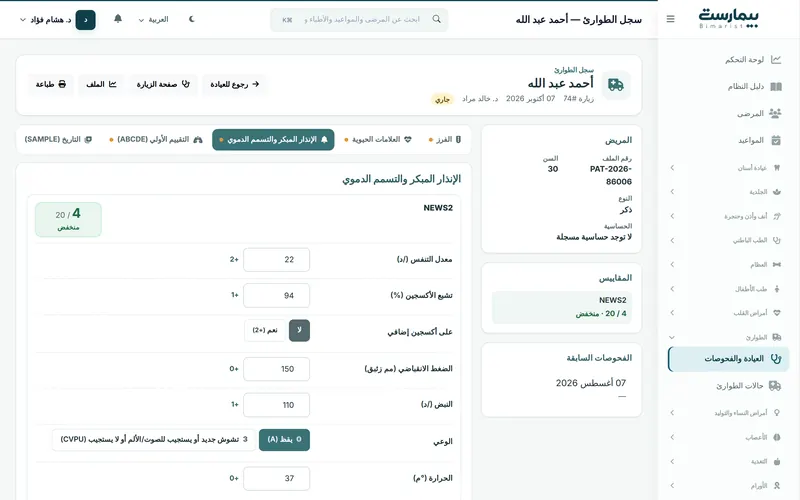
Task: Click the 'لا توجد حساسية مسجلة' allergy text
Action: point(594,237)
